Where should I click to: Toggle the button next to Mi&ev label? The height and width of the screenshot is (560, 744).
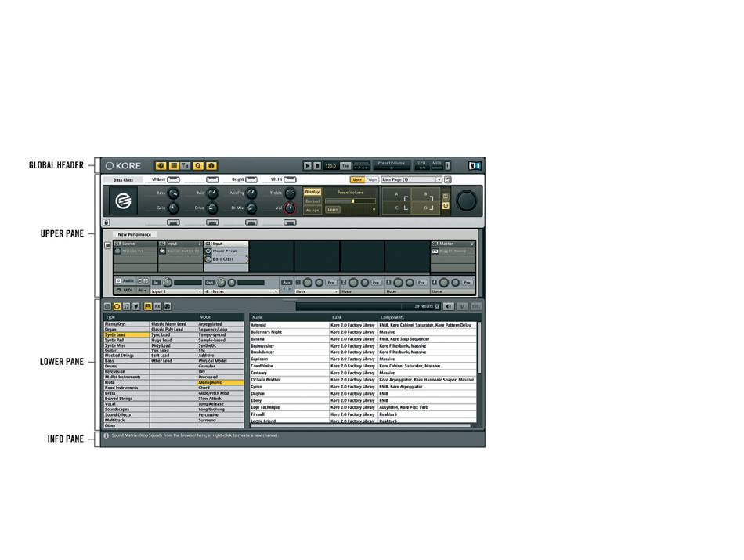click(173, 179)
